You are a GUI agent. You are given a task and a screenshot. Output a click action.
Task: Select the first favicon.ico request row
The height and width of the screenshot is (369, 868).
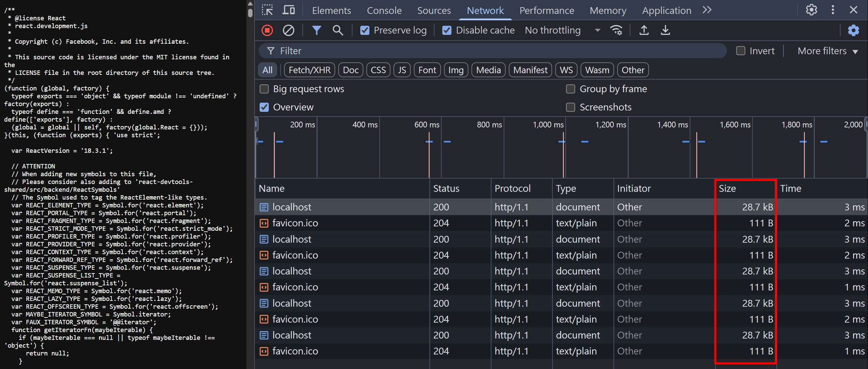tap(561, 223)
